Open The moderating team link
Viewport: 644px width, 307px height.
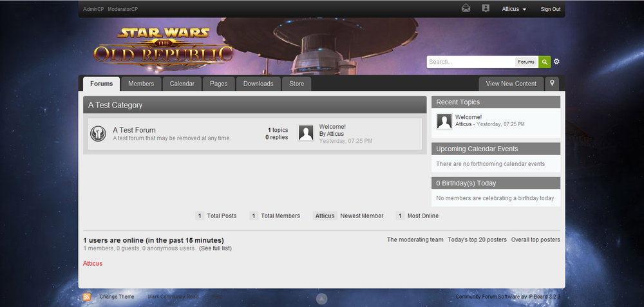[x=415, y=239]
